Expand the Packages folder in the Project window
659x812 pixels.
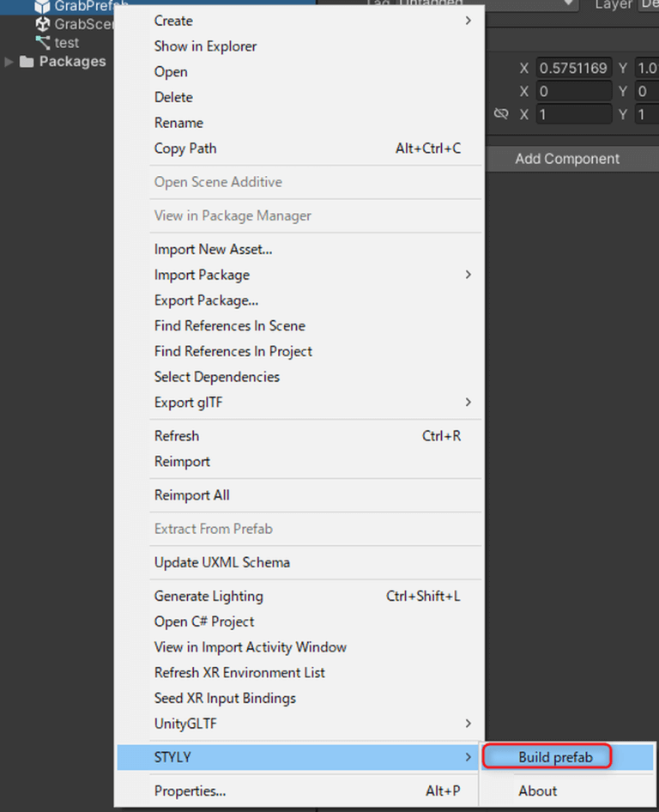(9, 61)
